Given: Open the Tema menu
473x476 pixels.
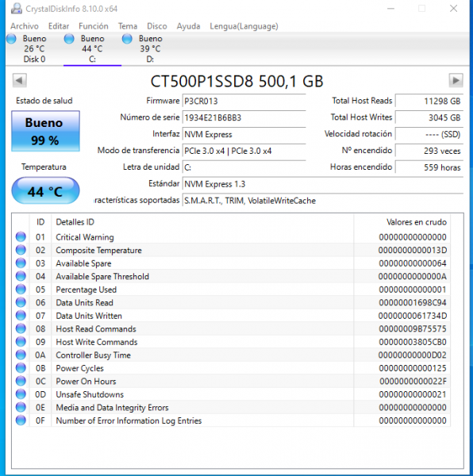Looking at the screenshot, I should coord(128,26).
